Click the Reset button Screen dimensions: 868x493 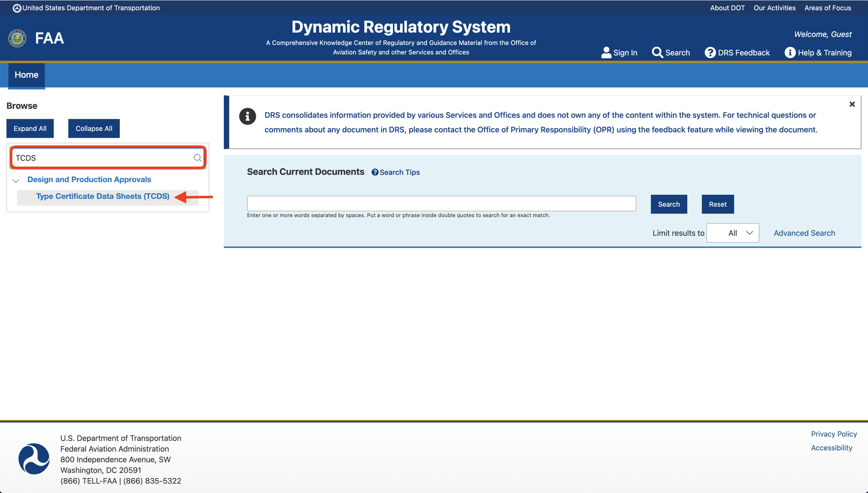coord(718,204)
